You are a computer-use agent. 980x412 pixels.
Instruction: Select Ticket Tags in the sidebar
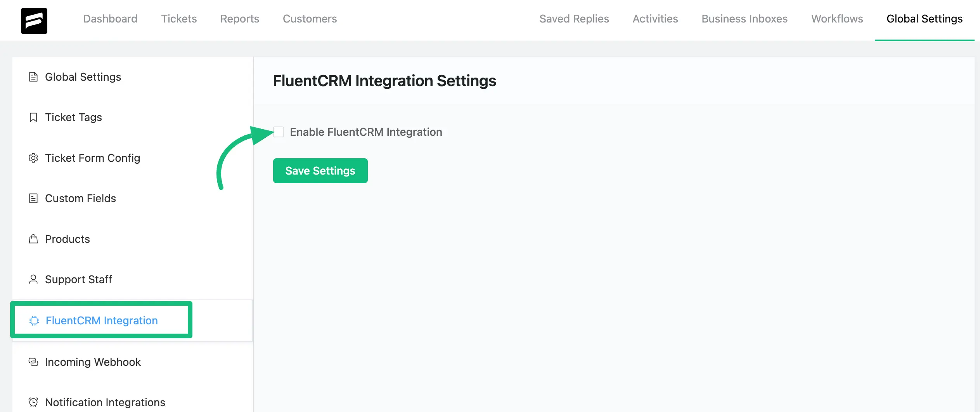(x=133, y=117)
